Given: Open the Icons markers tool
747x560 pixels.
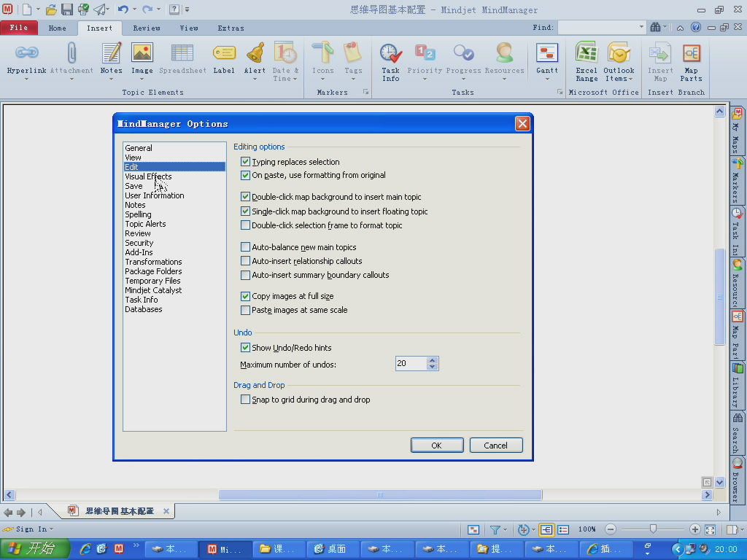Looking at the screenshot, I should 323,58.
